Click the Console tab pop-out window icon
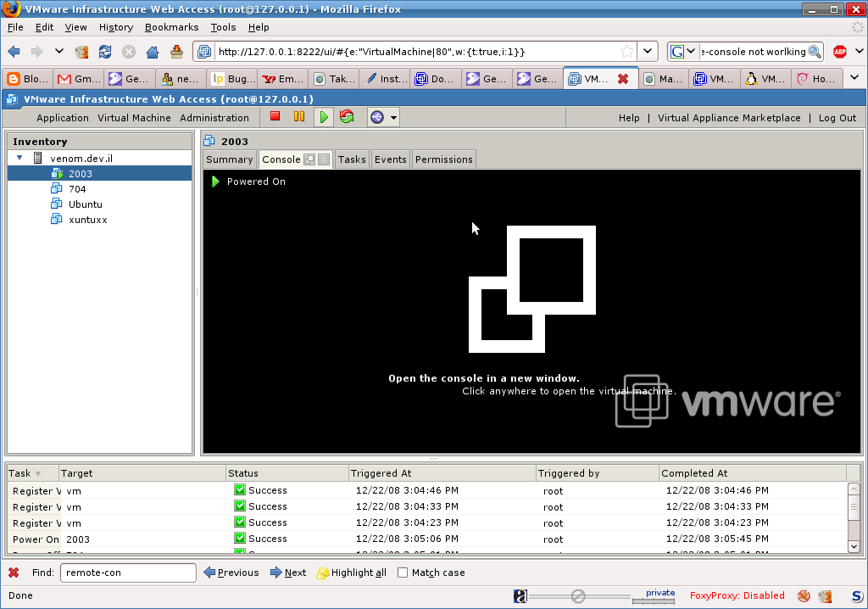This screenshot has height=609, width=868. 309,159
